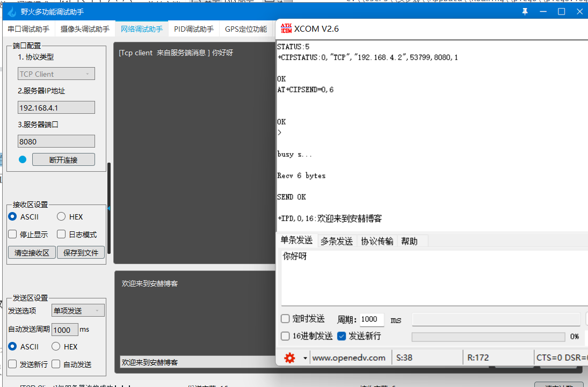Enable the 16进制发送 hex-send checkbox
Screen dimensions: 588x387
coord(285,336)
